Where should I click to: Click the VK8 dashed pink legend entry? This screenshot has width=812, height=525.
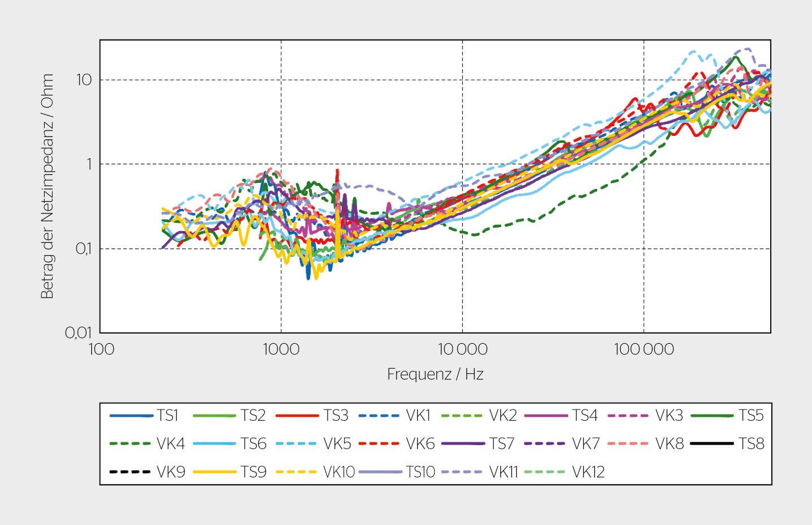coord(646,444)
